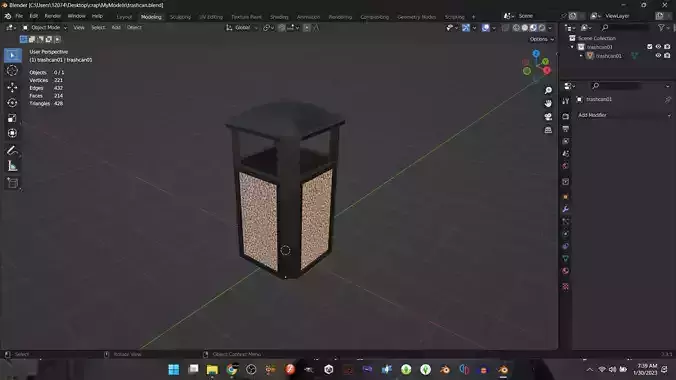The width and height of the screenshot is (676, 380).
Task: Open the Render menu
Action: [53, 16]
